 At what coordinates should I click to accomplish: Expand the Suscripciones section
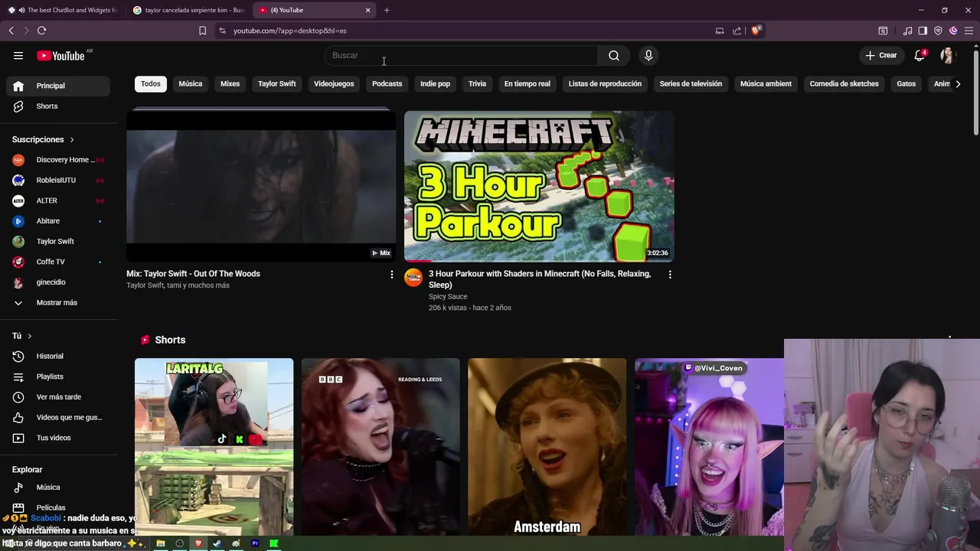(43, 139)
